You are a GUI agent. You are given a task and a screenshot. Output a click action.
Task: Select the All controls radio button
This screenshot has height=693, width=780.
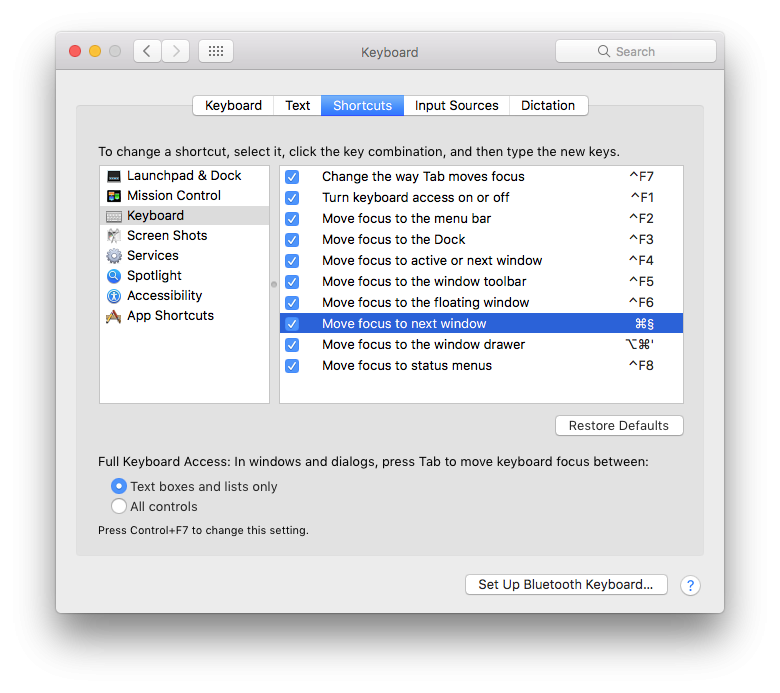click(x=119, y=506)
